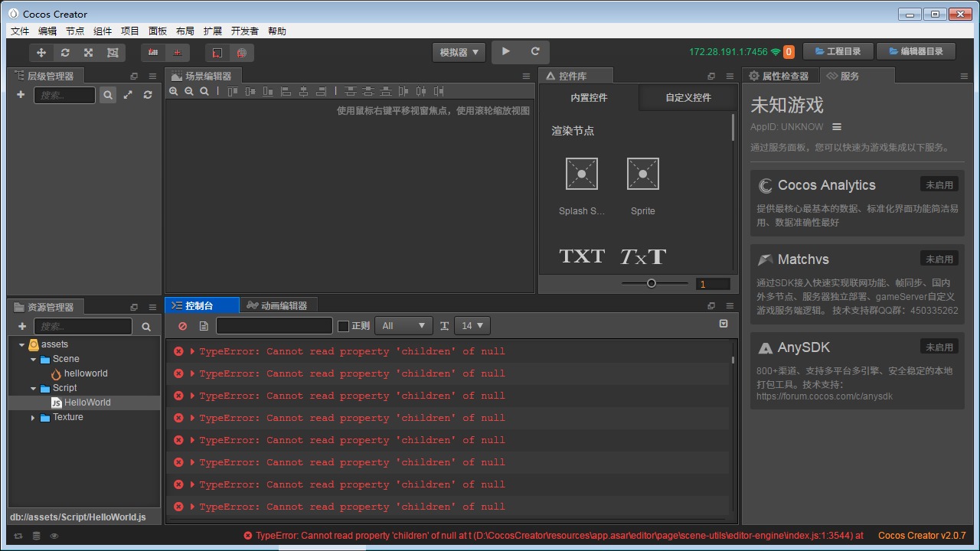Toggle the regex (正则) filter checkbox

(x=343, y=326)
